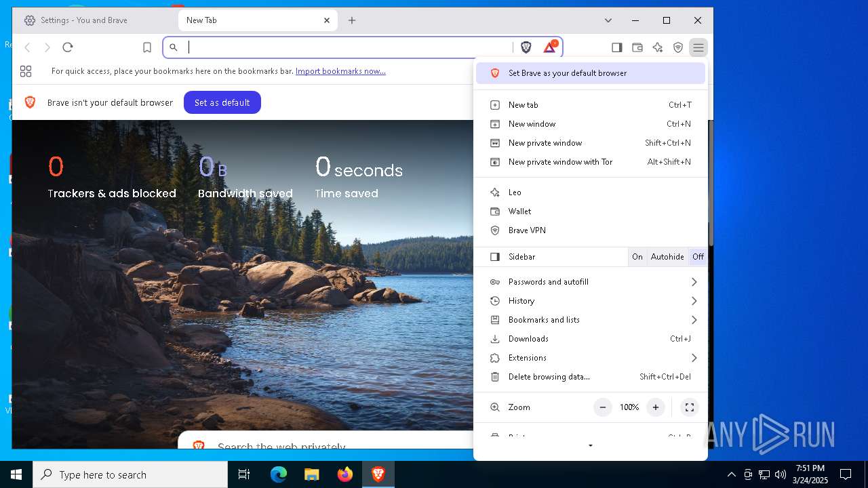This screenshot has width=868, height=488.
Task: Open new tab with plus button
Action: [x=352, y=20]
